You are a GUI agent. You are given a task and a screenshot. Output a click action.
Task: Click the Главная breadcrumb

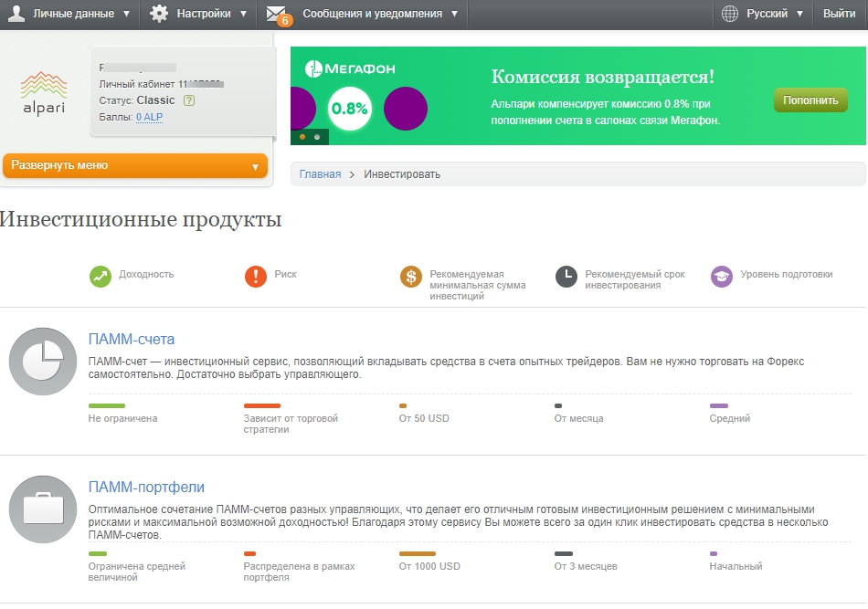(x=319, y=173)
